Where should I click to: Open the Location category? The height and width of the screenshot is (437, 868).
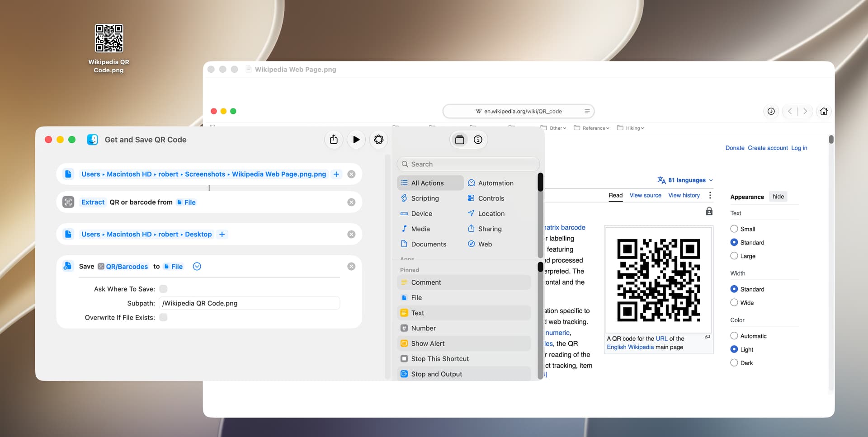tap(486, 214)
